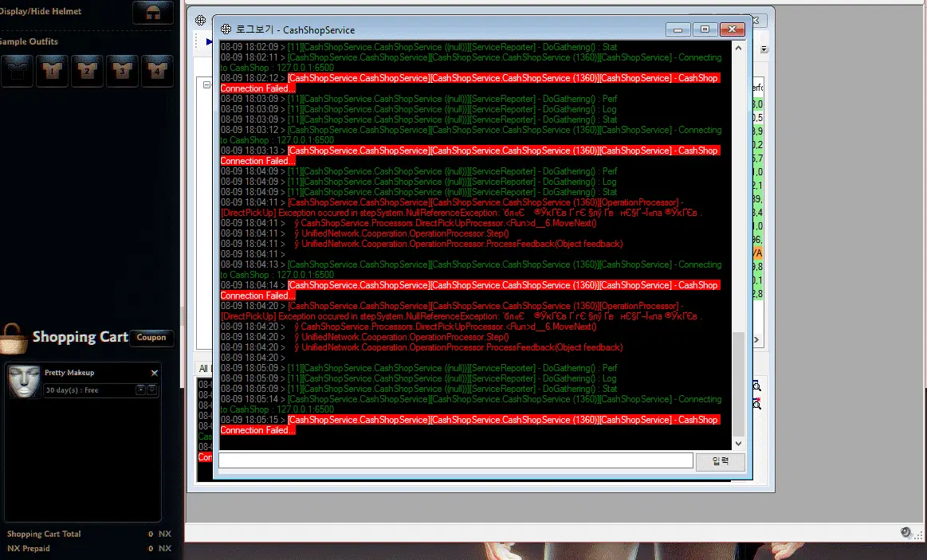
Task: Decrease the Pretty Makeup duration option
Action: pos(152,390)
